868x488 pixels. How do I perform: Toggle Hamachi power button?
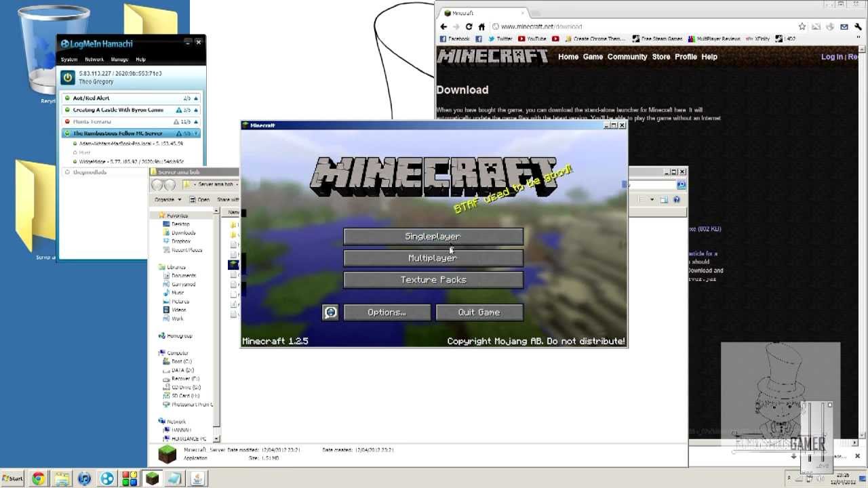click(68, 78)
